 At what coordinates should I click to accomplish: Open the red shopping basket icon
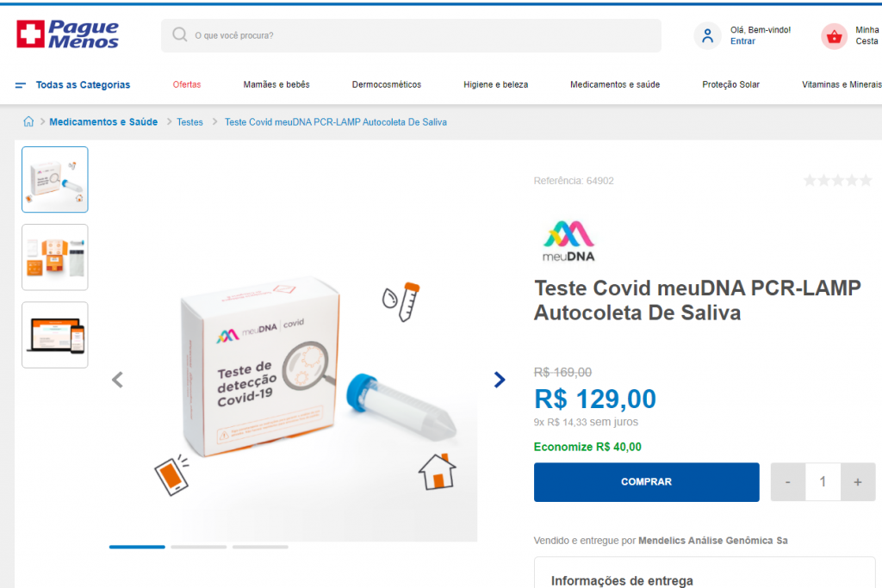pos(834,36)
